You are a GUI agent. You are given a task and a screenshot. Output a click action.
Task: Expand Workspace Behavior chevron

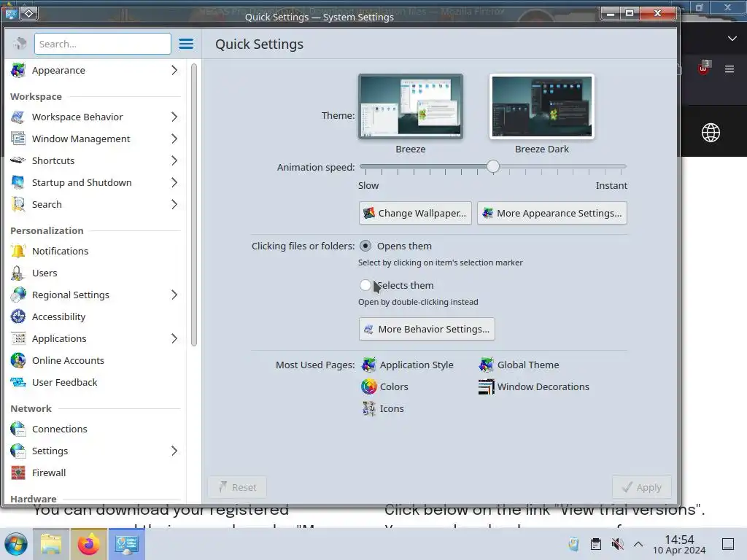174,117
